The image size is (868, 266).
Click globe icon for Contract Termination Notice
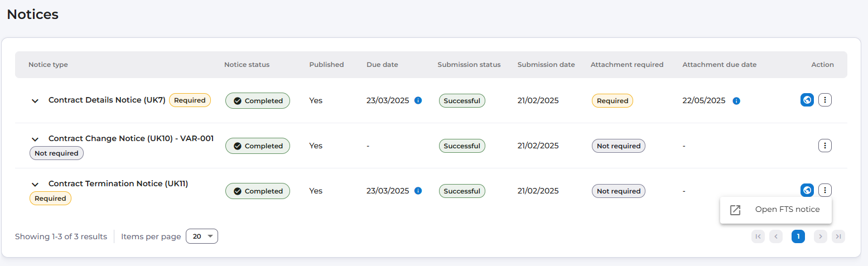click(807, 190)
